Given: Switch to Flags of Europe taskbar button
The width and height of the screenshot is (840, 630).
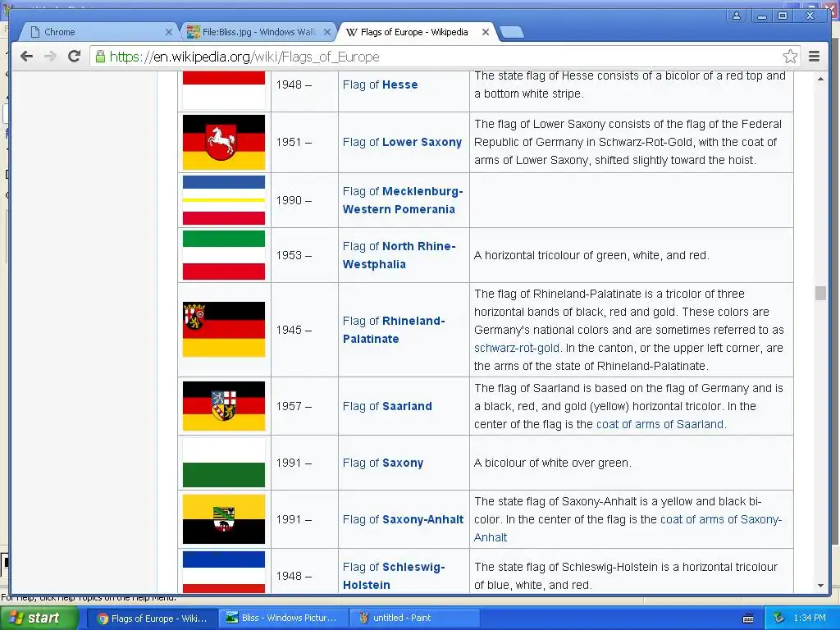Looking at the screenshot, I should [x=152, y=618].
